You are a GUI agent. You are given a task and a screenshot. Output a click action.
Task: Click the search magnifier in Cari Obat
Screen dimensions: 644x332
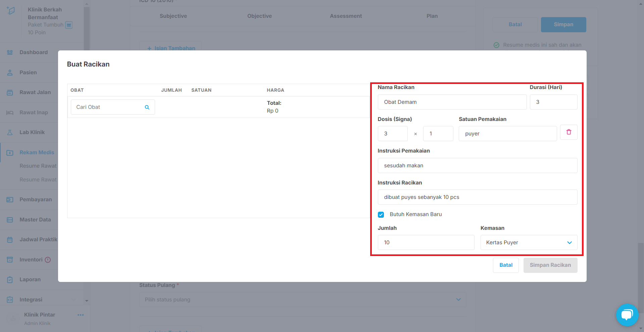147,107
